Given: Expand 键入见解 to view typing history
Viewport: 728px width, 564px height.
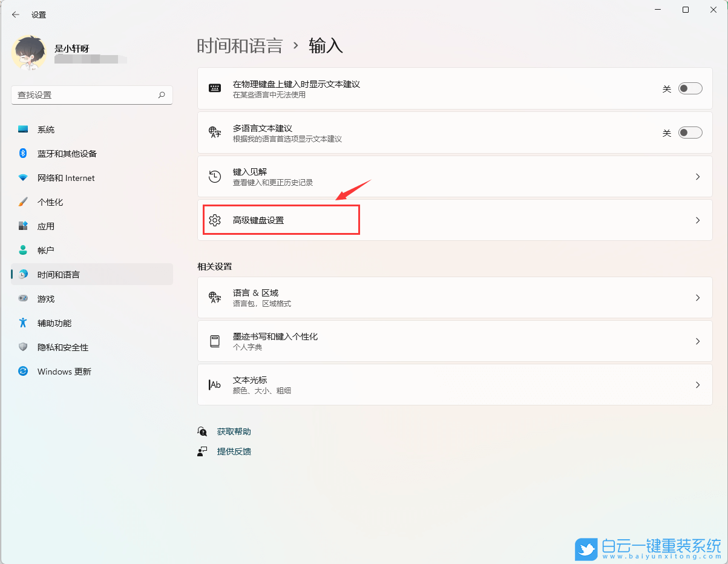Looking at the screenshot, I should click(697, 176).
